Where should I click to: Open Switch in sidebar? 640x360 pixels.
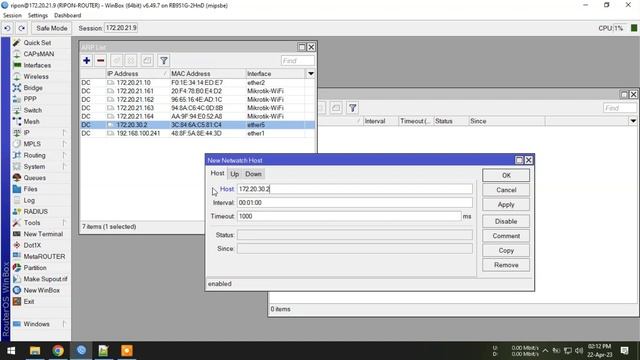coord(32,110)
